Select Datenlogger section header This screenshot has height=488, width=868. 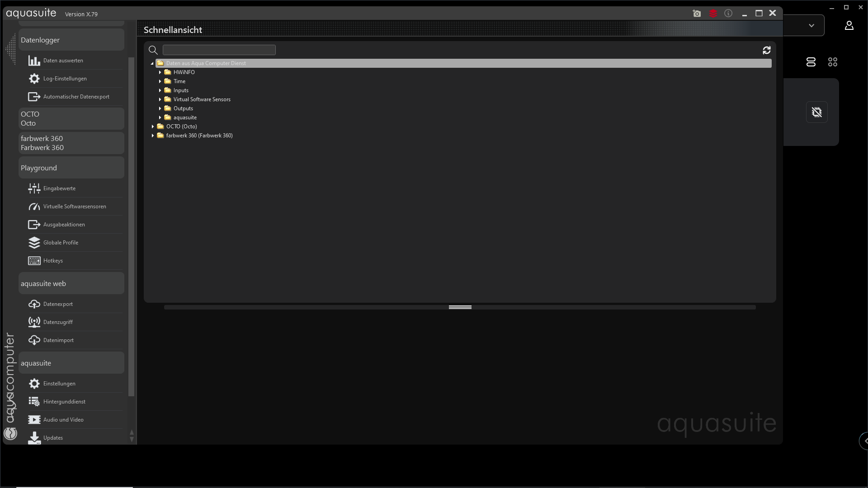tap(71, 40)
